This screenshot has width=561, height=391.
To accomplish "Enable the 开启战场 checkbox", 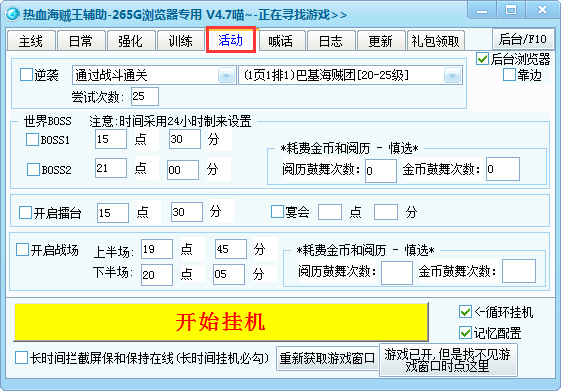I will coord(22,250).
